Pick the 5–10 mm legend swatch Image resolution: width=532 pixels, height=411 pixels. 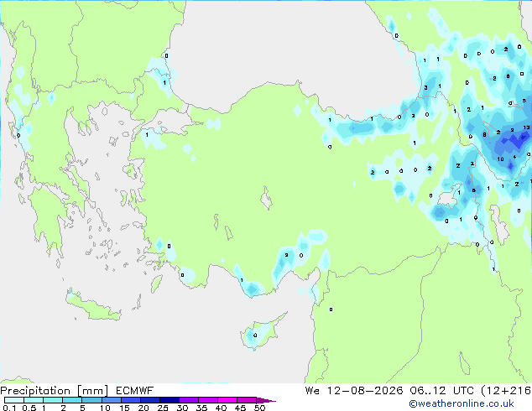91,400
